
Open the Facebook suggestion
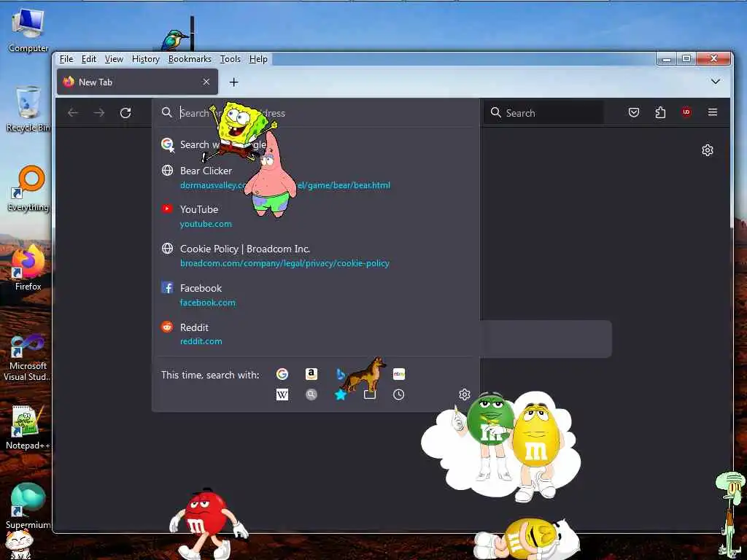[316, 295]
